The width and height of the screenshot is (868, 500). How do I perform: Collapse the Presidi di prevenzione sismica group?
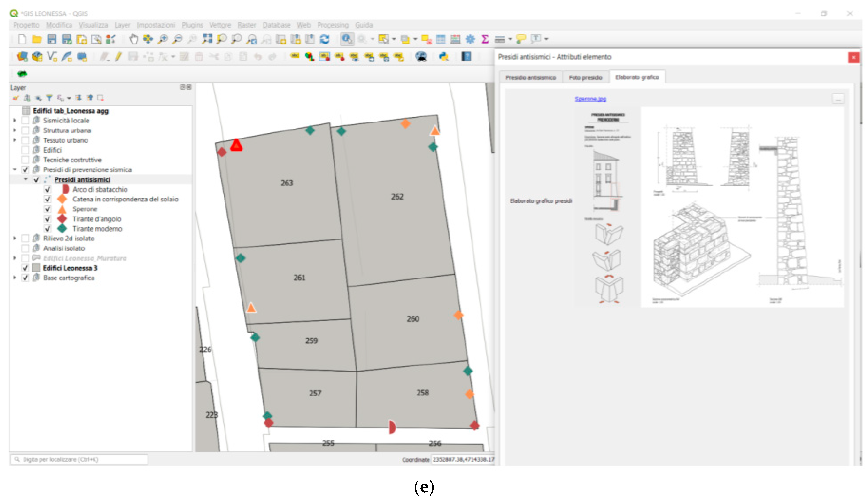click(x=14, y=170)
